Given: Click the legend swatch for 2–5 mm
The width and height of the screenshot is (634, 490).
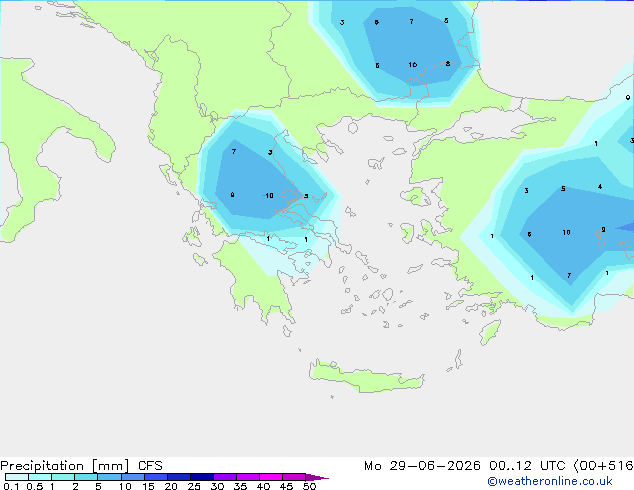Looking at the screenshot, I should point(86,477).
